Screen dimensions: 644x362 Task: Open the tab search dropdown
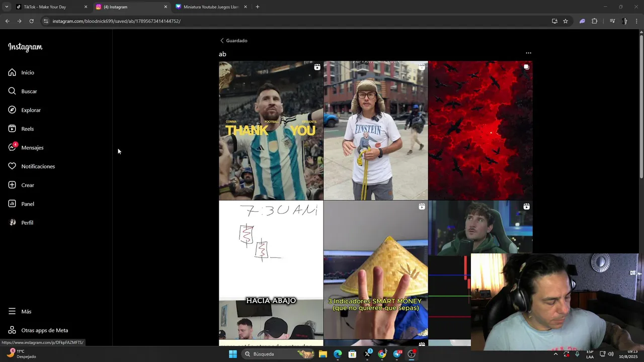click(x=7, y=7)
